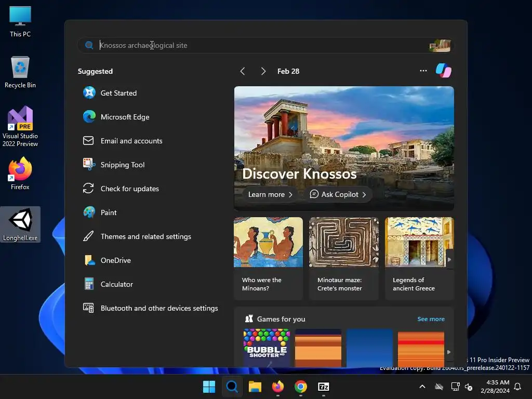Select Longhell.exe on the desktop
Image resolution: width=532 pixels, height=399 pixels.
point(20,224)
